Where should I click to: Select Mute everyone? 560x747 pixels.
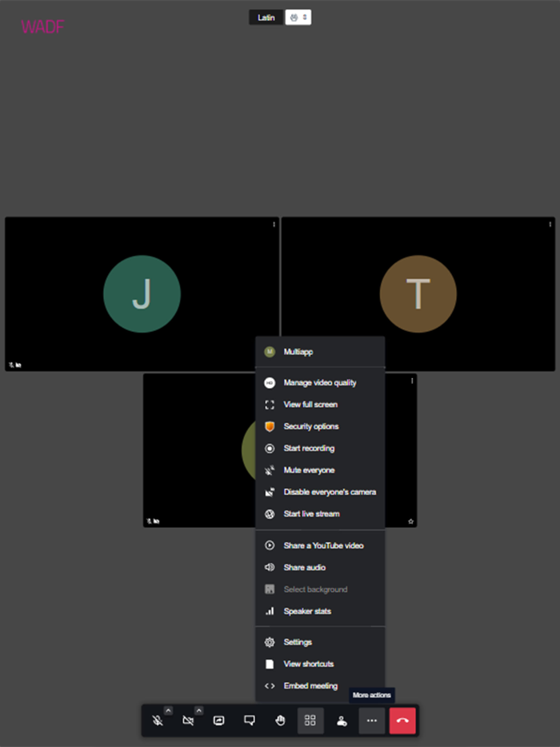tap(320, 470)
